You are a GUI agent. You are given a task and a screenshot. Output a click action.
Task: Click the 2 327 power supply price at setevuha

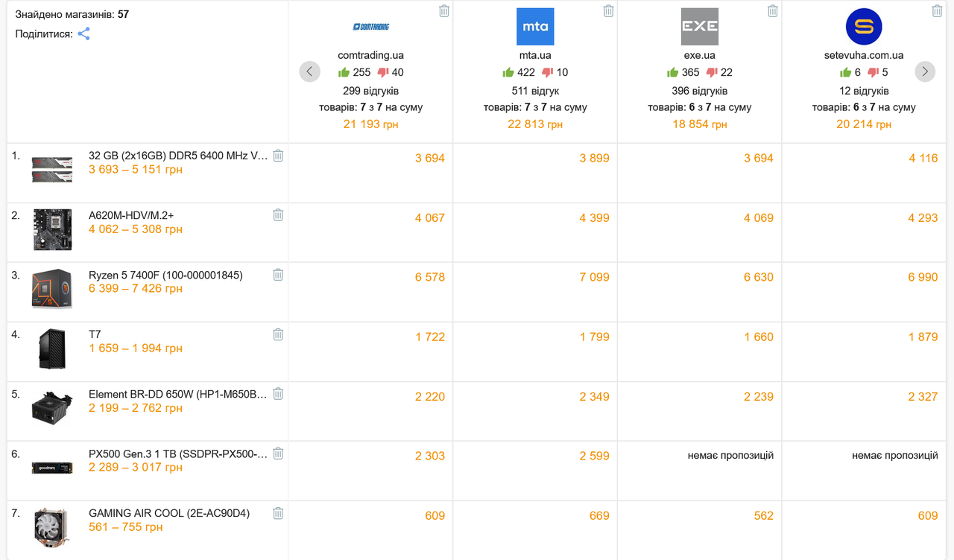pyautogui.click(x=923, y=396)
